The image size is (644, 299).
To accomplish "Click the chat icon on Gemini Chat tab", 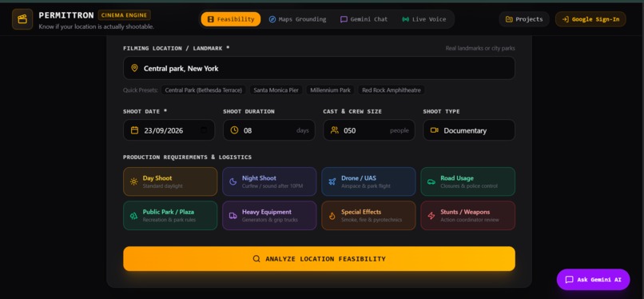I will click(344, 19).
